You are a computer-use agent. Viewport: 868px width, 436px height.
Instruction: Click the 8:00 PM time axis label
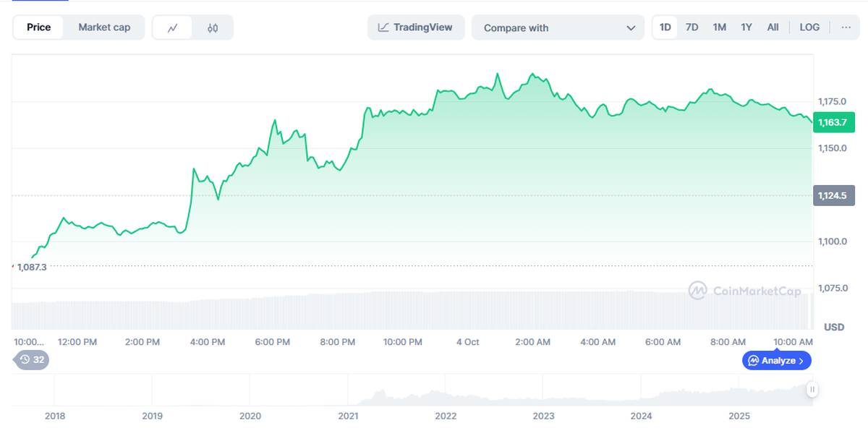pos(338,341)
